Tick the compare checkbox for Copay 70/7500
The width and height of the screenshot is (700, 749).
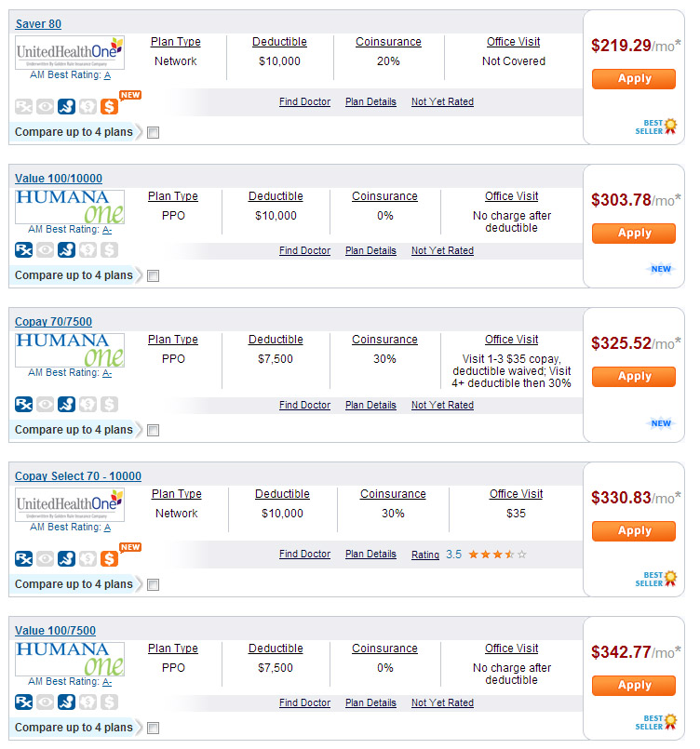tap(154, 430)
